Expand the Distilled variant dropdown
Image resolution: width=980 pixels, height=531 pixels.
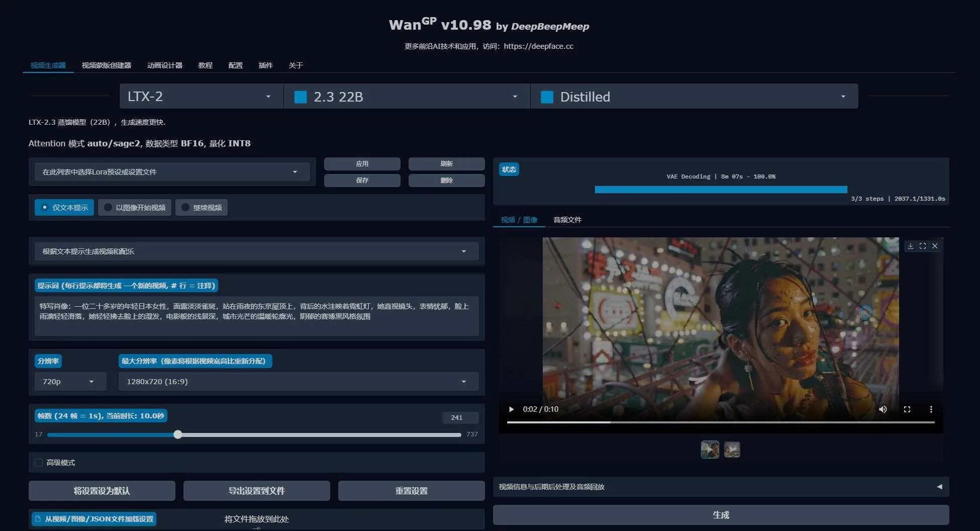pos(694,96)
